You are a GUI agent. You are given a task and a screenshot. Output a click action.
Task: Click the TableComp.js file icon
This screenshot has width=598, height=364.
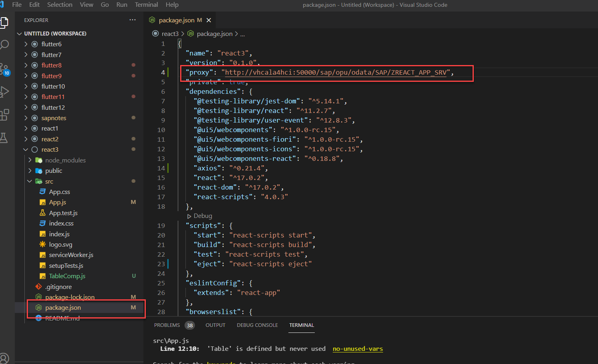pyautogui.click(x=42, y=276)
